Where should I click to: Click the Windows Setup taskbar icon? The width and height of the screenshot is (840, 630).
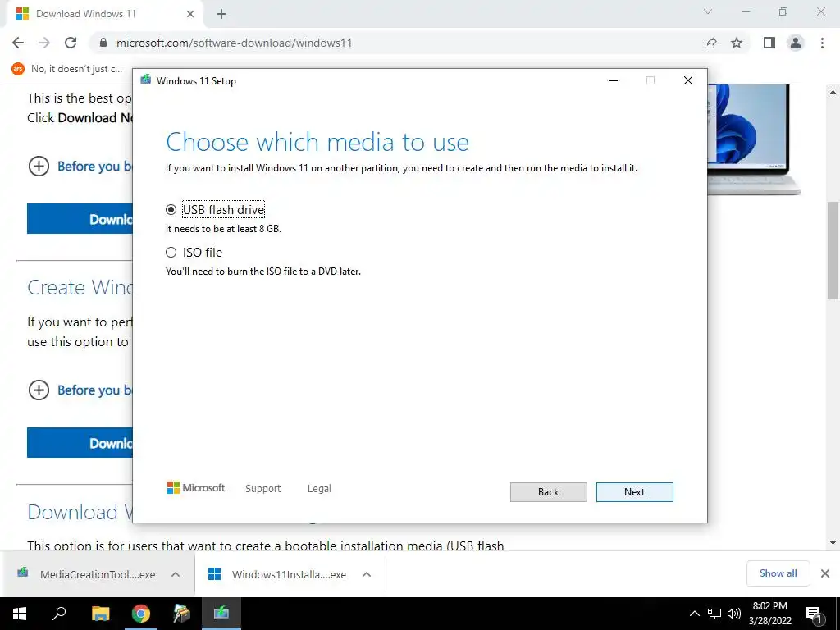click(221, 614)
